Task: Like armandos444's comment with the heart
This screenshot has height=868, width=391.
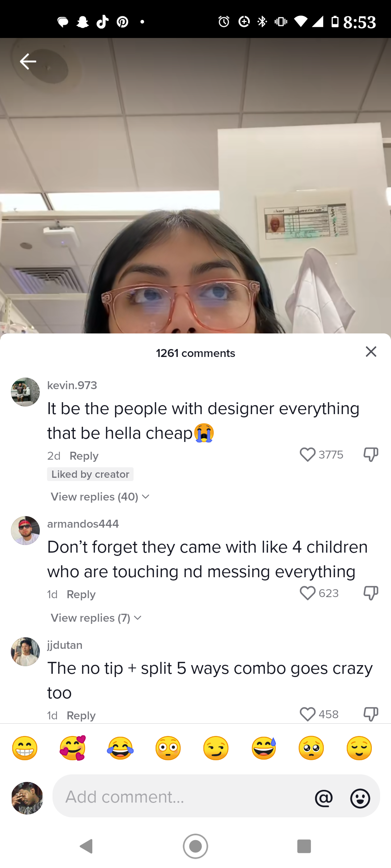Action: pos(308,593)
